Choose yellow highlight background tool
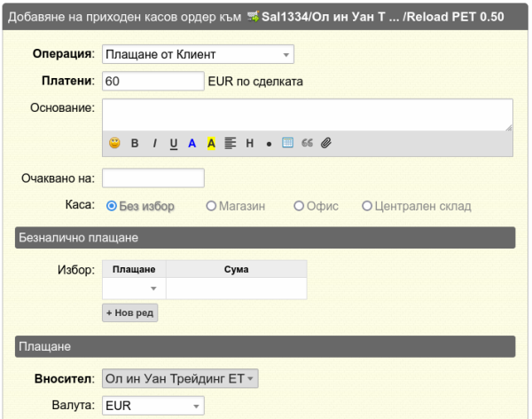This screenshot has width=532, height=419. [211, 144]
